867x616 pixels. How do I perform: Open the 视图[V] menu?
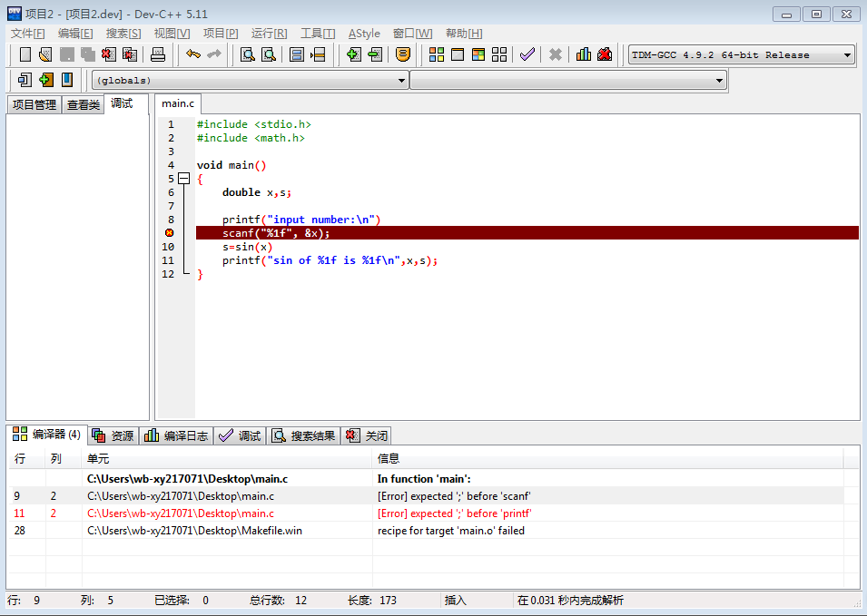pos(172,34)
